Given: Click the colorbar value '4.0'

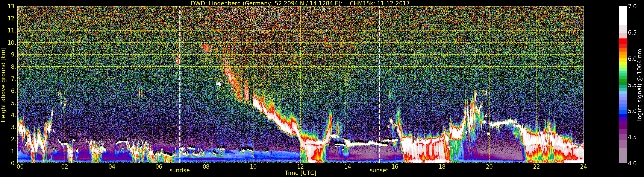Looking at the screenshot, I should pos(632,163).
